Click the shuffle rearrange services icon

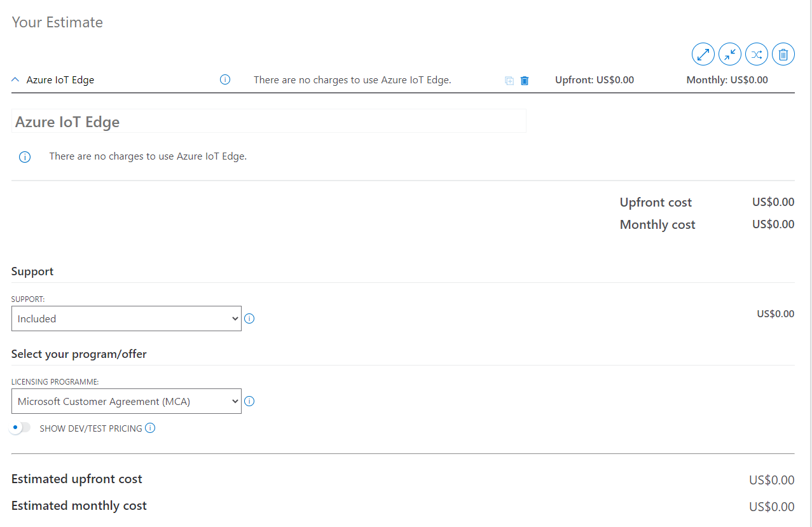757,55
